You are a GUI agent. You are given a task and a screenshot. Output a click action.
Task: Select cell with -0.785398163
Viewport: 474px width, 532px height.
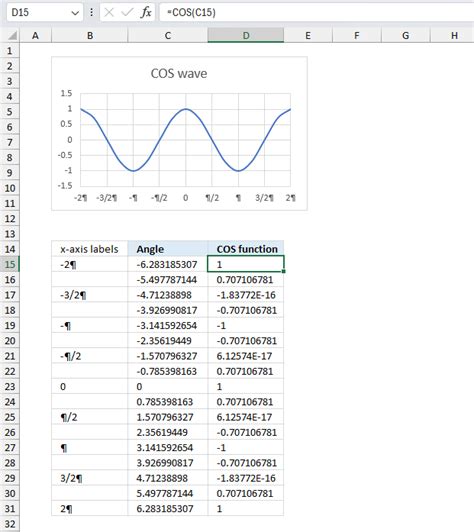click(x=168, y=371)
